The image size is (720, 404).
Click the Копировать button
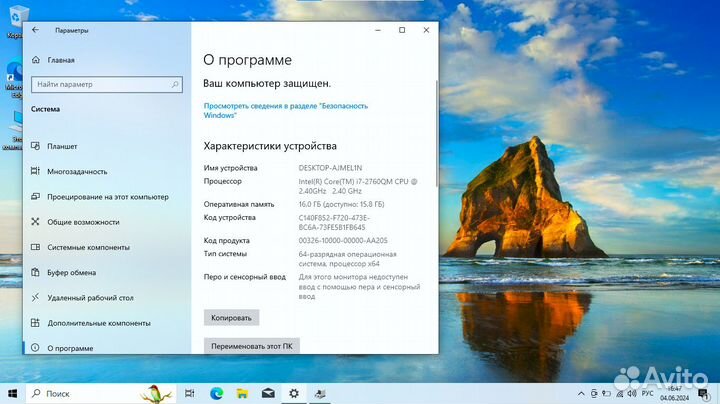(231, 318)
